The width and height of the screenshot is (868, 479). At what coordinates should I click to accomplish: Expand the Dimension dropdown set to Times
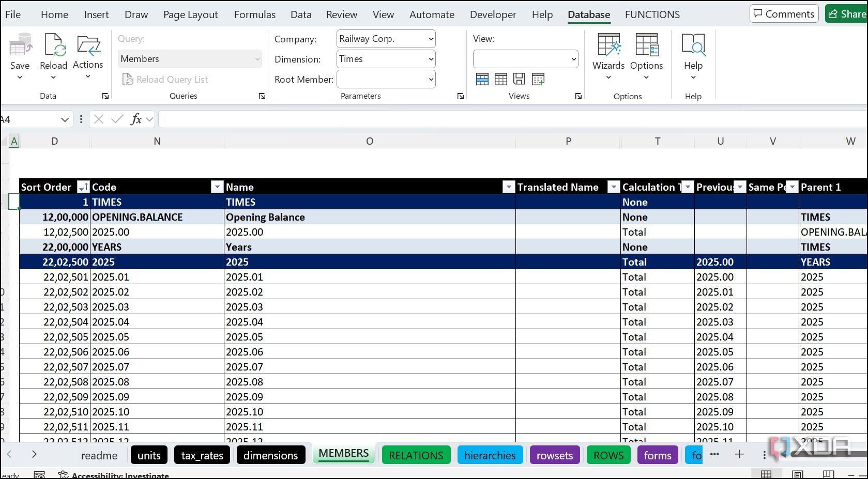[386, 59]
